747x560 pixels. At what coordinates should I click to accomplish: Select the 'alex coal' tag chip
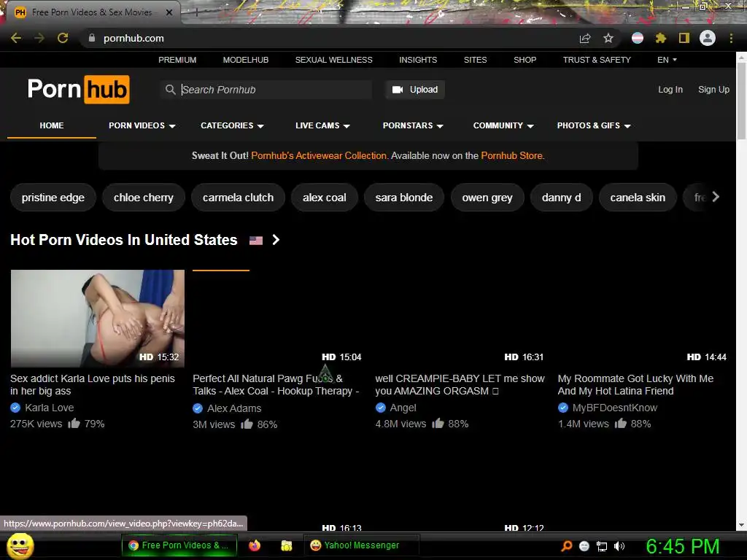pyautogui.click(x=325, y=197)
